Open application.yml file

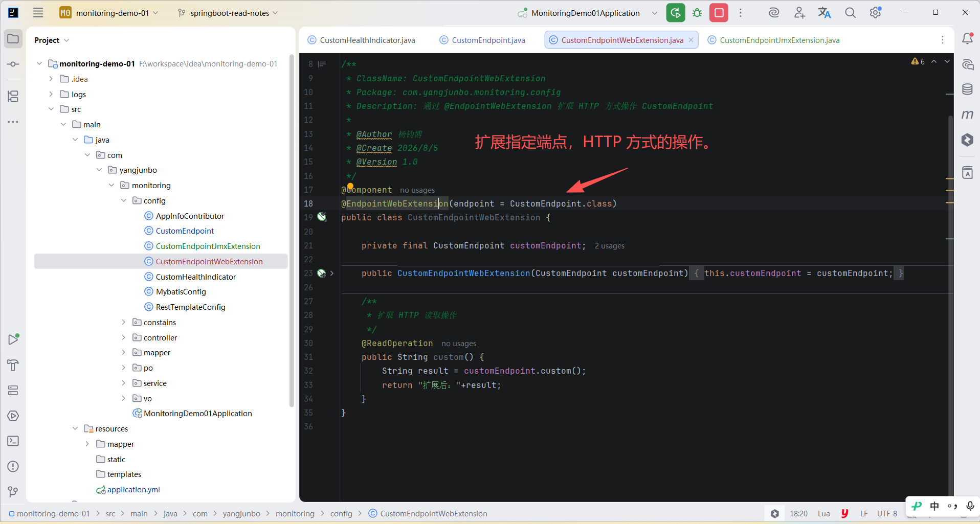[x=133, y=489]
